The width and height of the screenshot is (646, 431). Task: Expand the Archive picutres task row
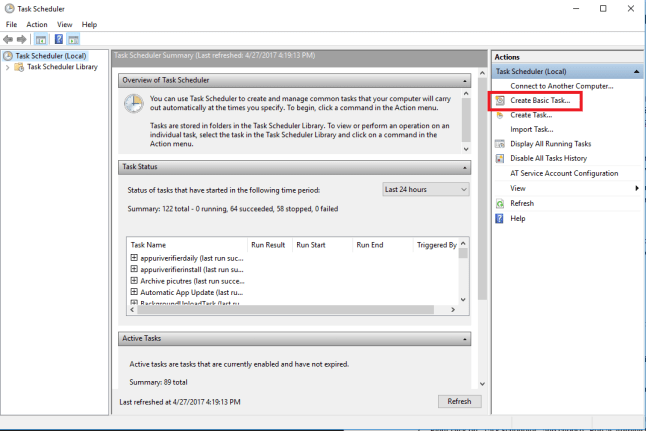pos(134,281)
